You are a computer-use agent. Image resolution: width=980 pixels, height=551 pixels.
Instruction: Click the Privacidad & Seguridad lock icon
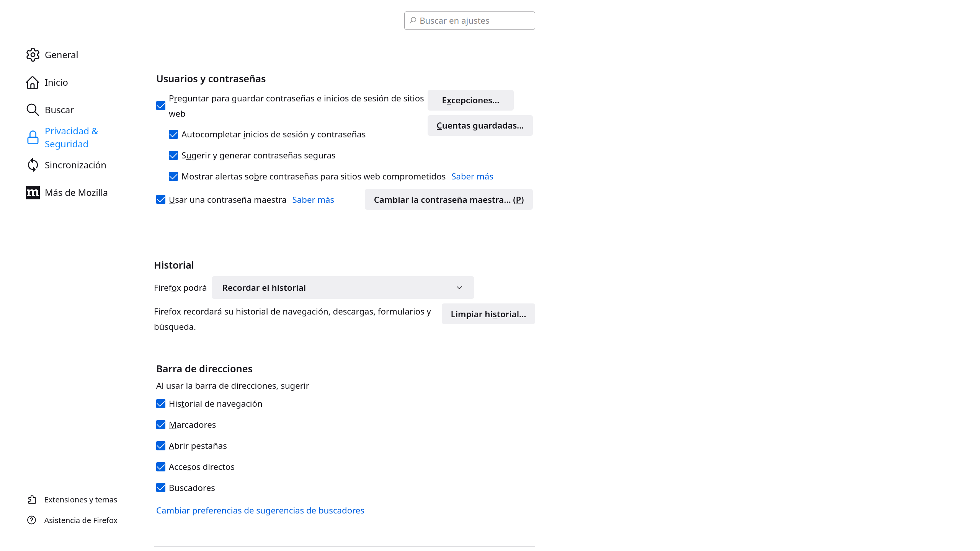33,137
